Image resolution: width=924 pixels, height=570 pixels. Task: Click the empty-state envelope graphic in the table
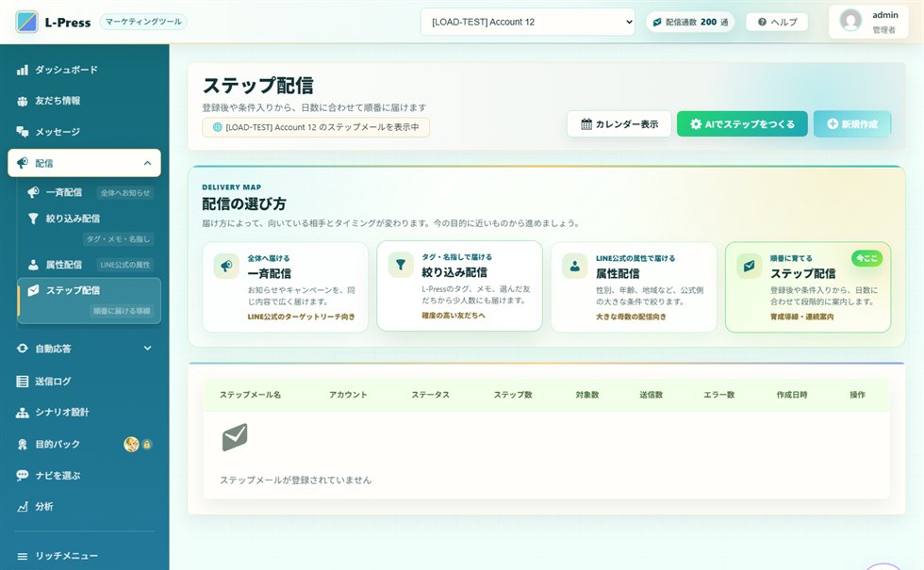pos(235,437)
